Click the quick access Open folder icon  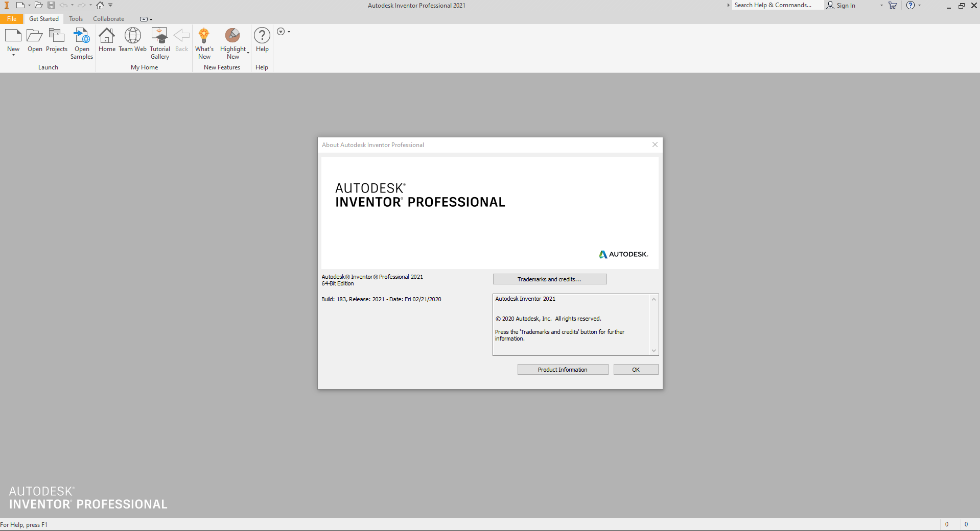(x=38, y=5)
